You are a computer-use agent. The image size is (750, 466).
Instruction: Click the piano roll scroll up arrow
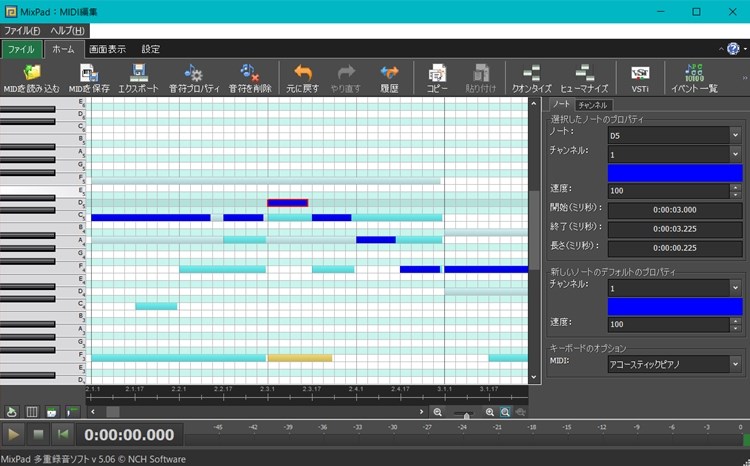coord(534,103)
